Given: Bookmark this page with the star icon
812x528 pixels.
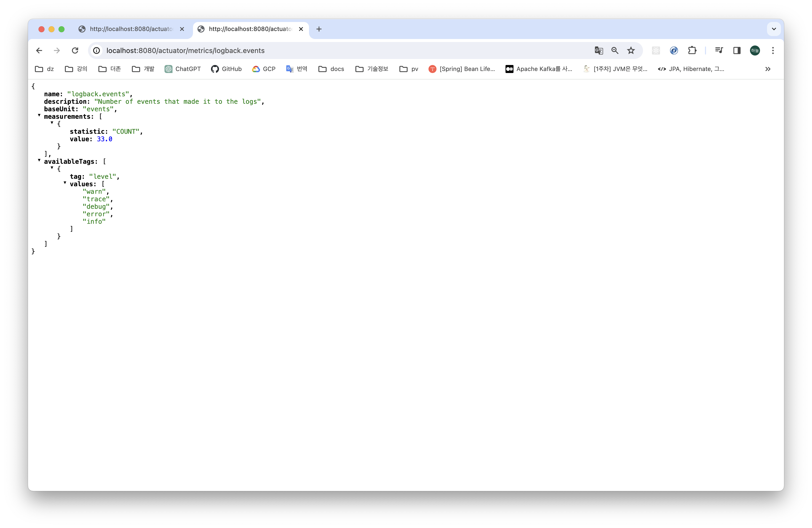Looking at the screenshot, I should pos(631,50).
